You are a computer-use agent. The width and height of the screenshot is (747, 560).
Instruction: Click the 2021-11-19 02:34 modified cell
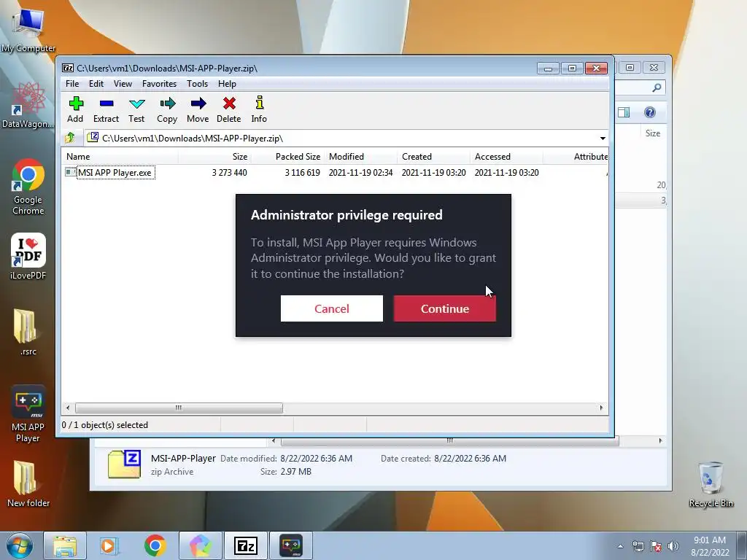point(360,173)
